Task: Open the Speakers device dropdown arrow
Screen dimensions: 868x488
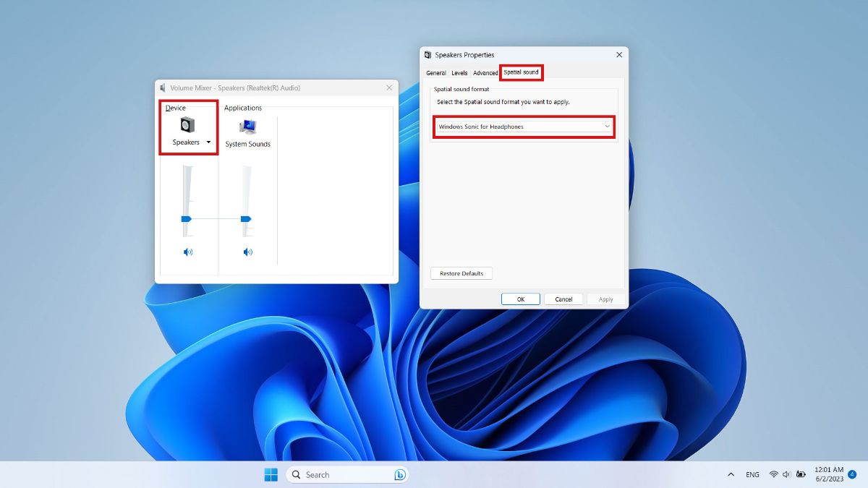Action: point(208,142)
